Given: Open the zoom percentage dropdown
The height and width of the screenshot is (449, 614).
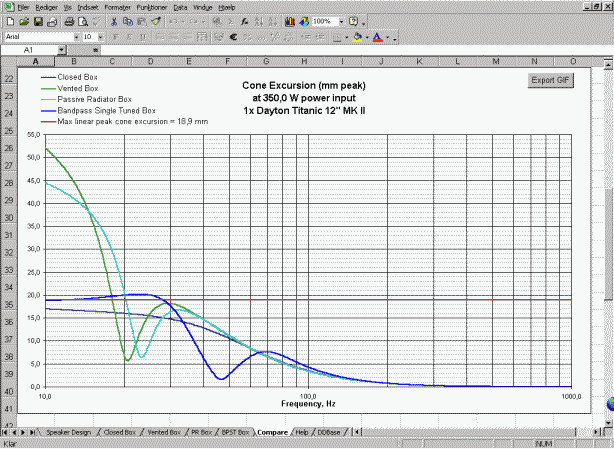Looking at the screenshot, I should (339, 21).
